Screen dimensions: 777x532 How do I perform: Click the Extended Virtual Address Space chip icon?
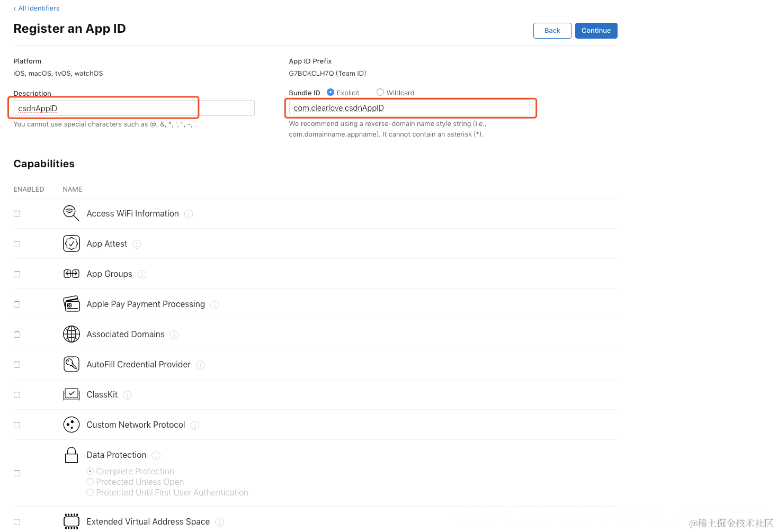(x=71, y=521)
